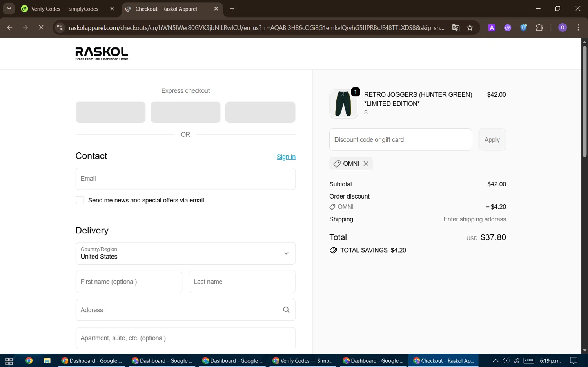
Task: Click the Total price $37.80
Action: (493, 237)
